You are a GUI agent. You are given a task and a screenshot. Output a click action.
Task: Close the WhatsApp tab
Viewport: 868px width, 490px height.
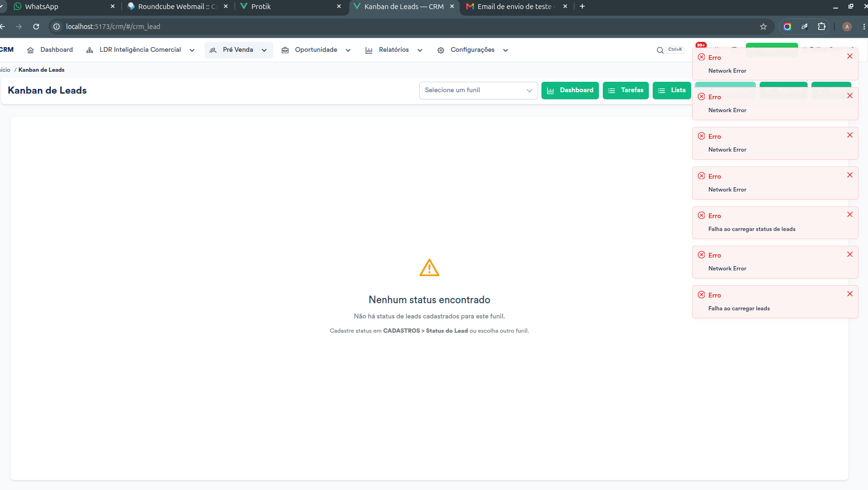113,6
